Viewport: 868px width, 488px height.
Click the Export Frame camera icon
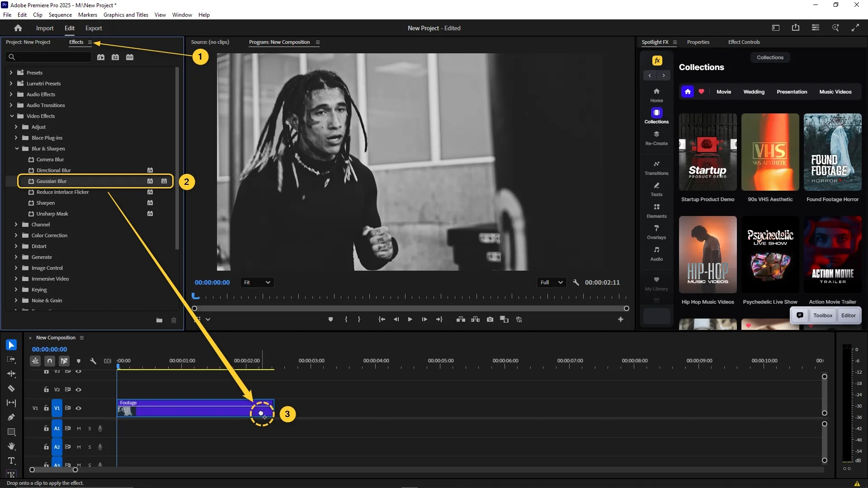click(490, 319)
